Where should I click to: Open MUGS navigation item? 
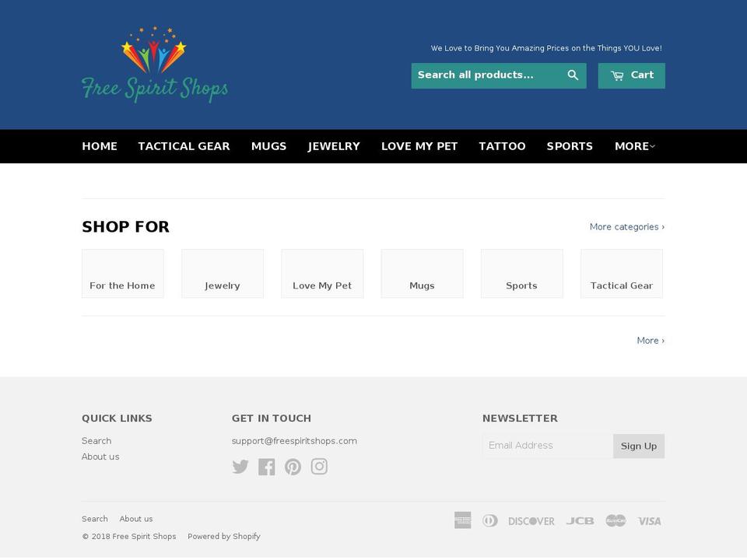pos(268,146)
